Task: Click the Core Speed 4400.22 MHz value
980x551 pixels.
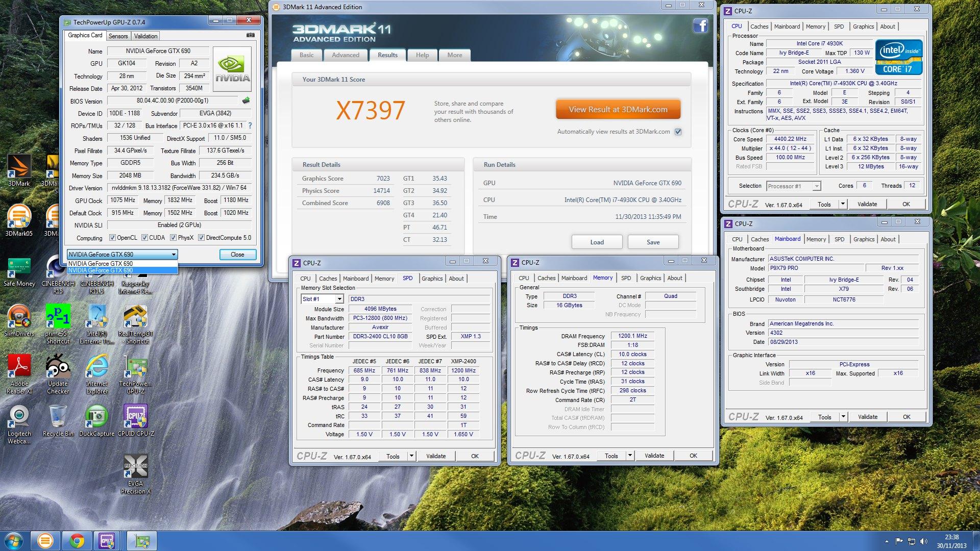Action: [x=790, y=139]
